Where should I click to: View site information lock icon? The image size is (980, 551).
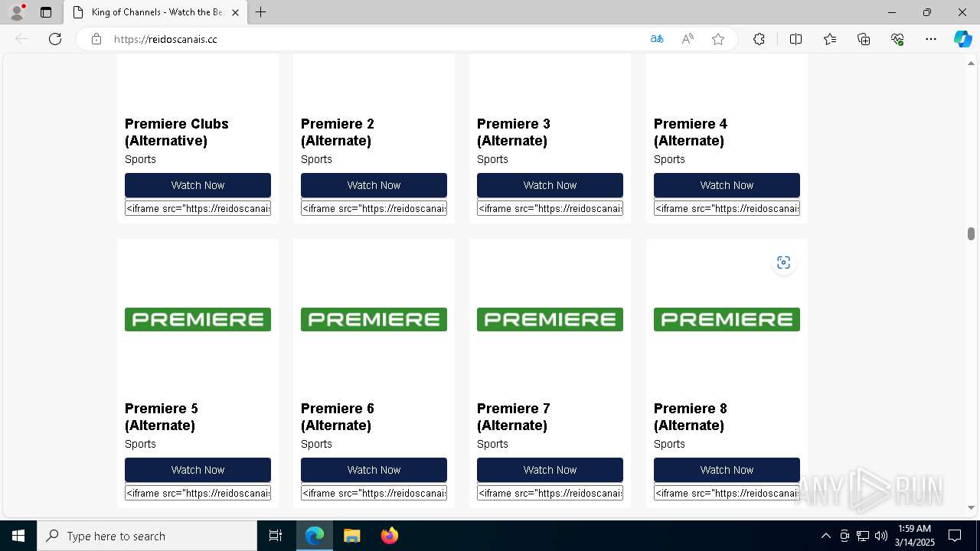click(96, 39)
